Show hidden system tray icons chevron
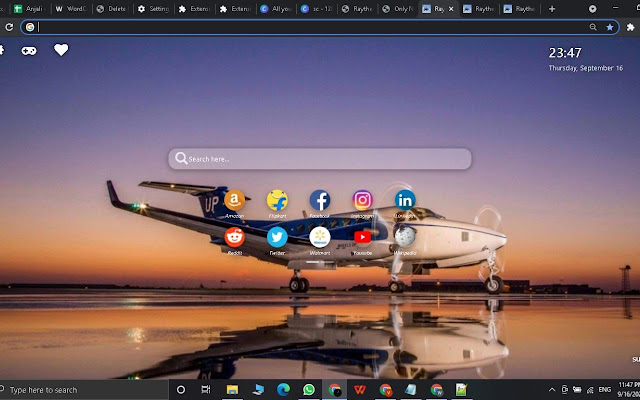The width and height of the screenshot is (640, 400). pos(552,390)
